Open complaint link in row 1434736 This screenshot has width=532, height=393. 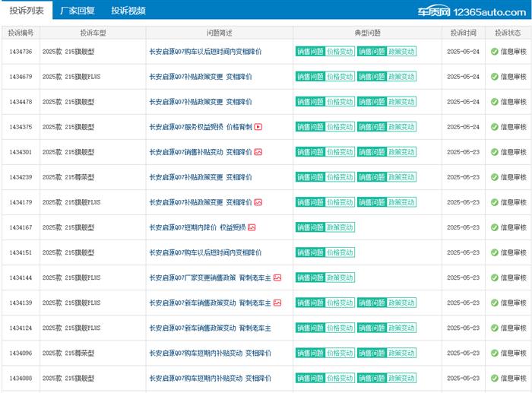206,52
